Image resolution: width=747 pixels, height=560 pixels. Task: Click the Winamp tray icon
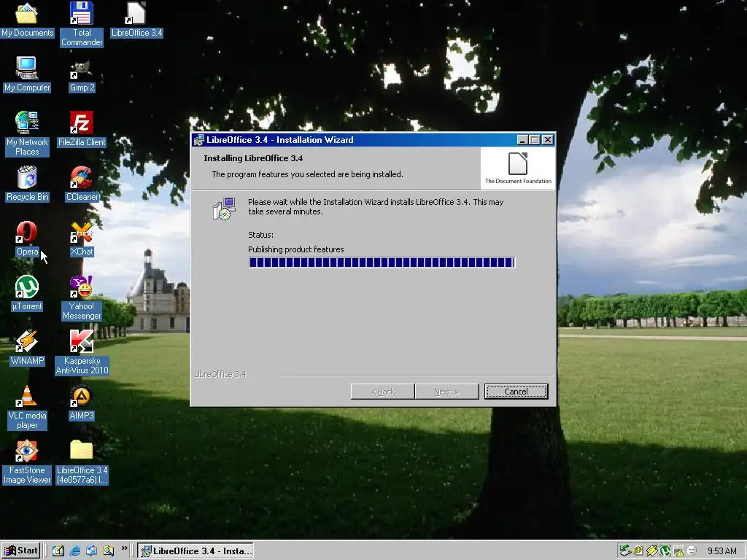coord(652,551)
